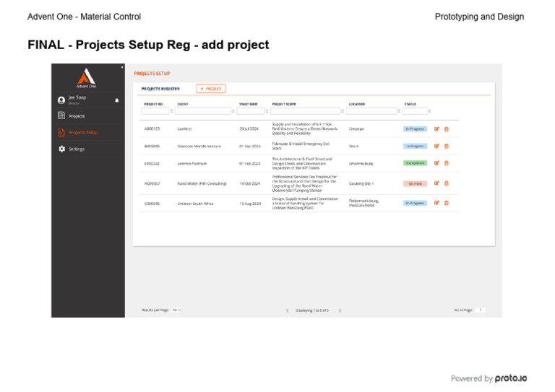The height and width of the screenshot is (392, 555).
Task: Click the Projects Setup sidebar icon
Action: pyautogui.click(x=61, y=132)
